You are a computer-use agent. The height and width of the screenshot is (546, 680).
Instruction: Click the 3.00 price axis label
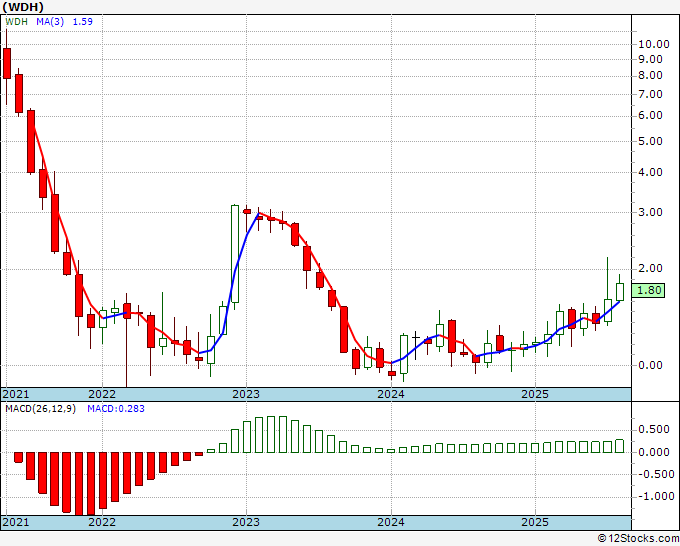(650, 212)
